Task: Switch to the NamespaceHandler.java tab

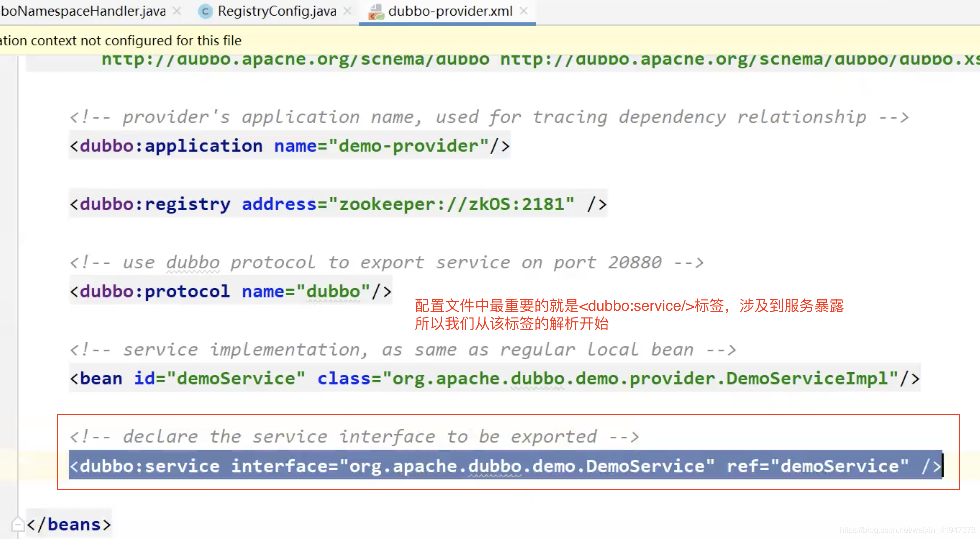Action: [83, 11]
